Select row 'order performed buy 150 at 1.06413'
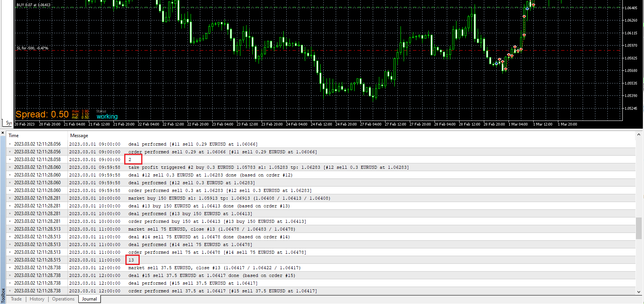 [x=321, y=221]
